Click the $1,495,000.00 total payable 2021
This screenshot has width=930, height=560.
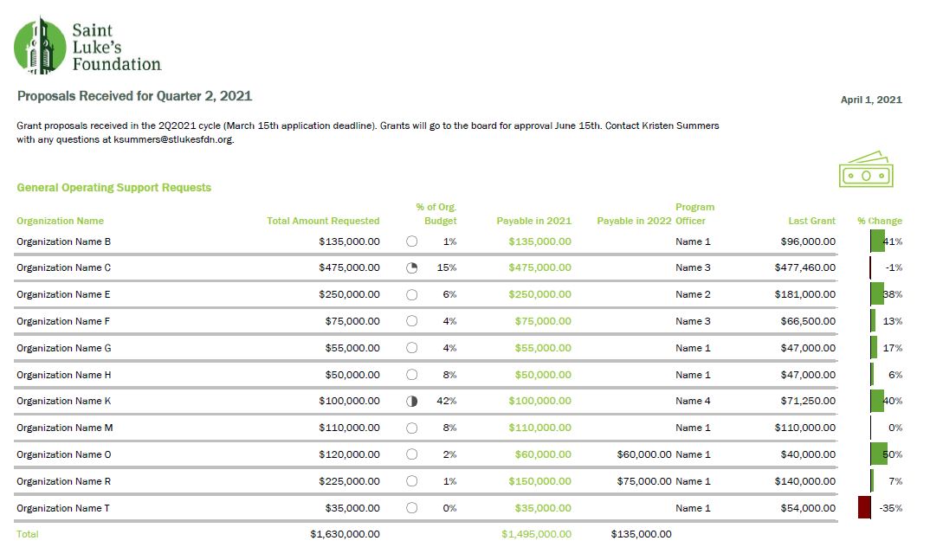pos(536,534)
